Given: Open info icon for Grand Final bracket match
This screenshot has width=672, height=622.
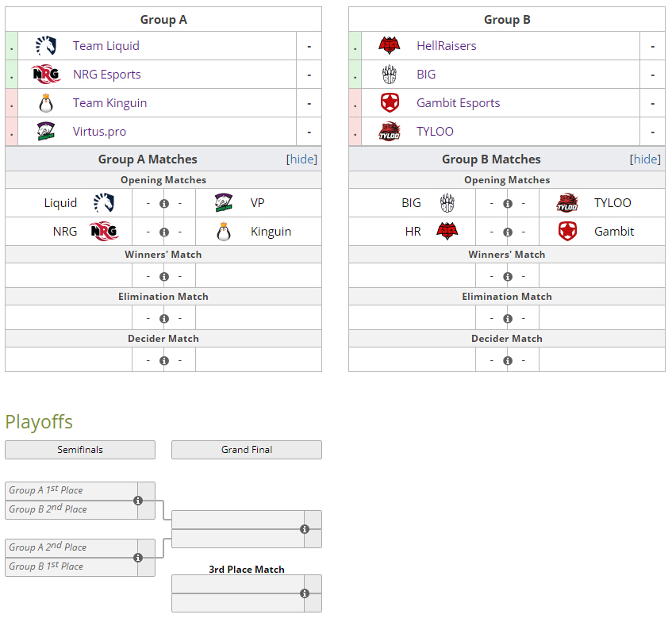Looking at the screenshot, I should [x=305, y=529].
